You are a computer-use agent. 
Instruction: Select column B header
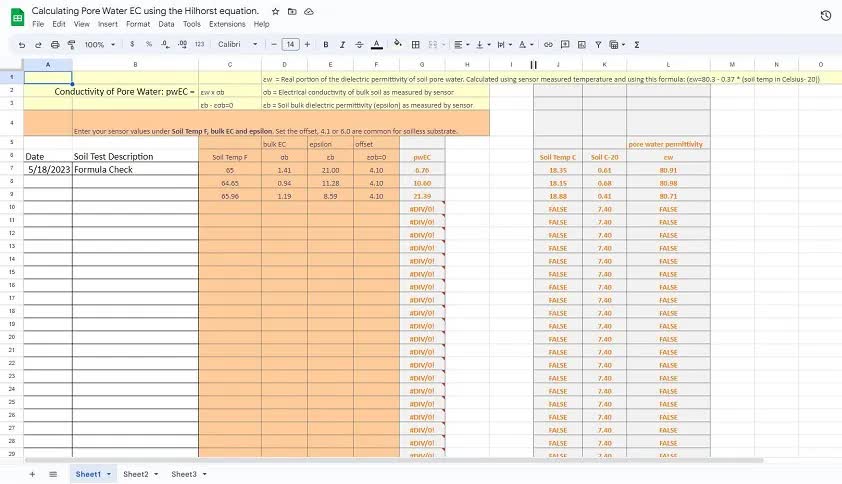tap(135, 64)
